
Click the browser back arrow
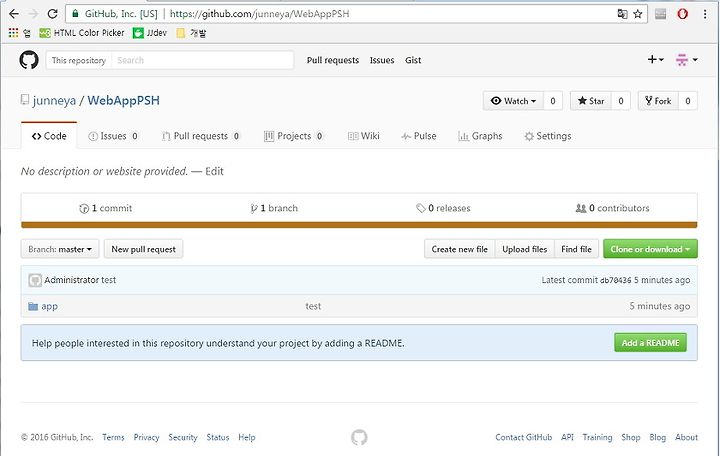[14, 14]
